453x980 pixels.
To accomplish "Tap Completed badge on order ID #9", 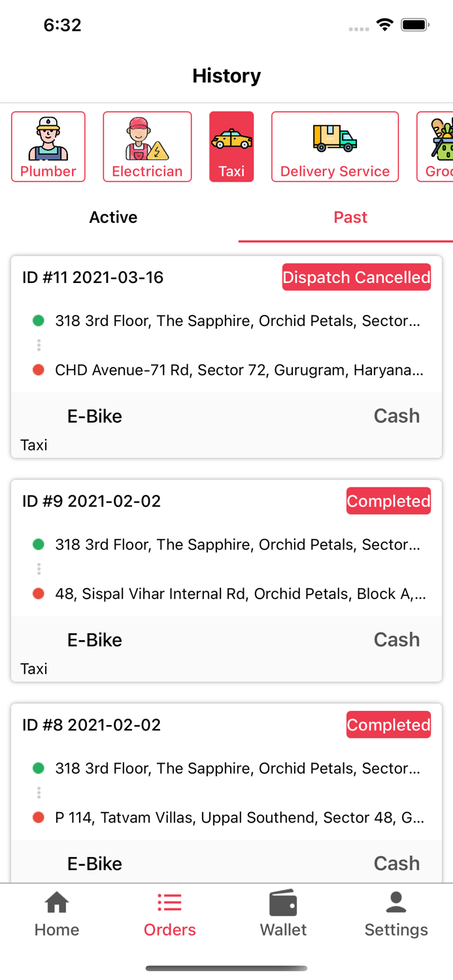I will [388, 501].
